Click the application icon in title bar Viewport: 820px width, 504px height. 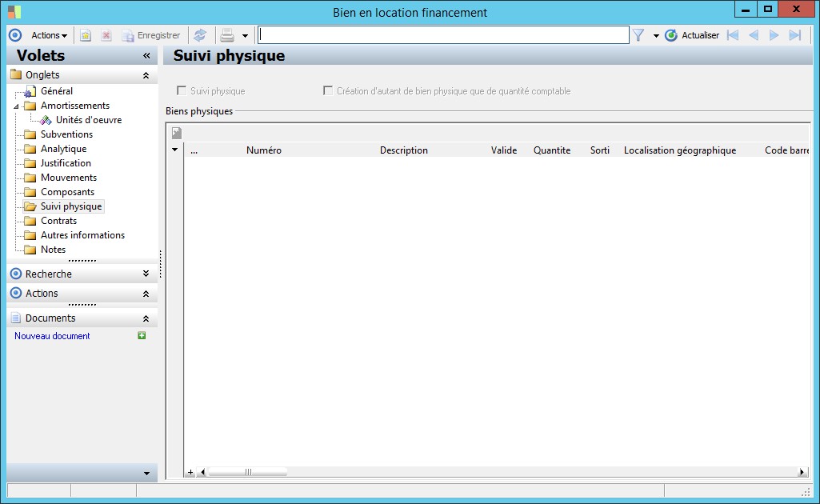pos(14,11)
